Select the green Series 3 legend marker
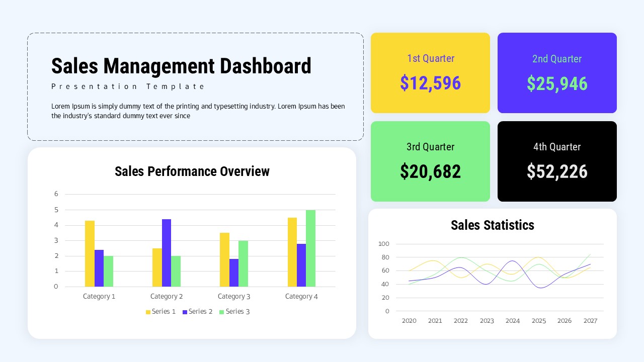644x362 pixels. pos(221,312)
